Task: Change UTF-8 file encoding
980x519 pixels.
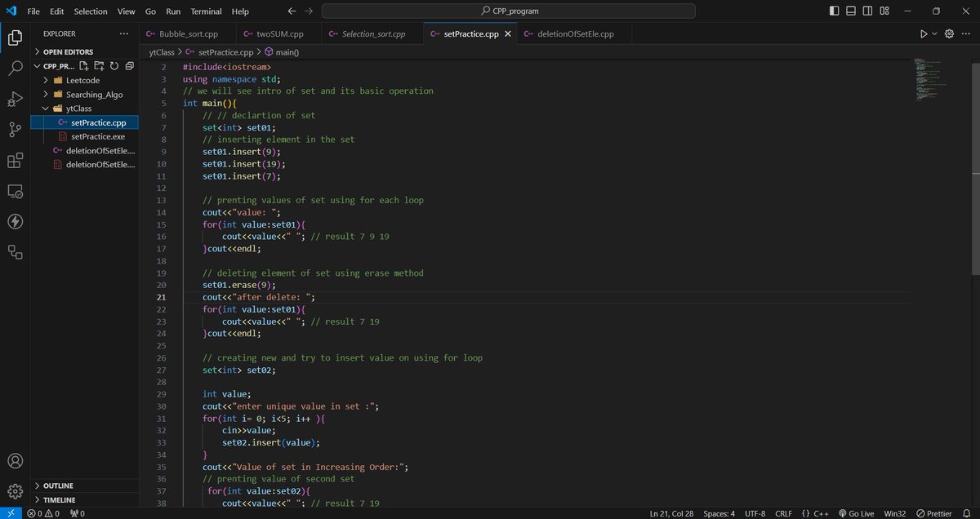Action: pos(755,513)
